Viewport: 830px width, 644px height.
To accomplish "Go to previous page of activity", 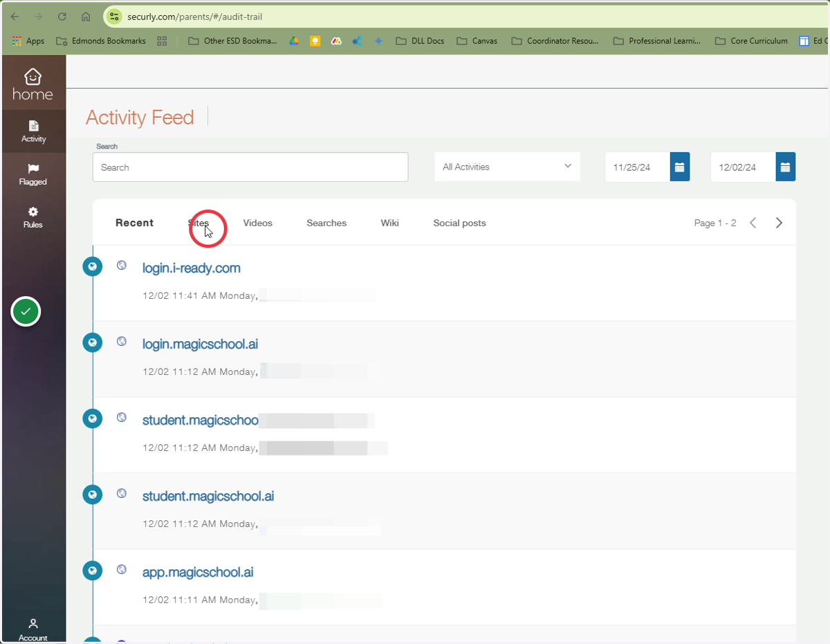I will point(753,223).
